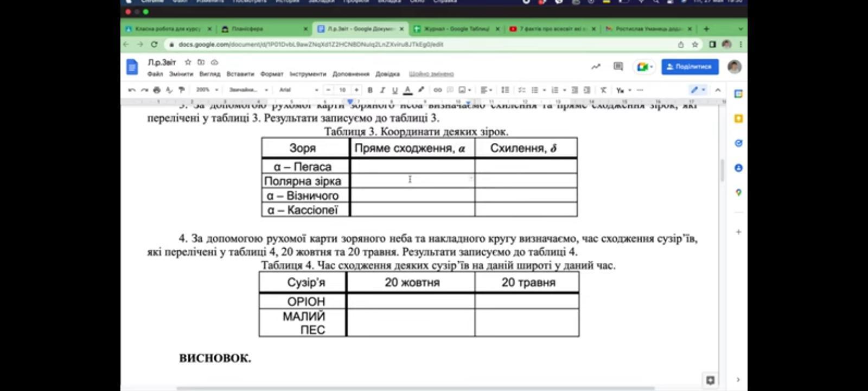Clear text formatting
This screenshot has height=391, width=868.
tap(603, 90)
